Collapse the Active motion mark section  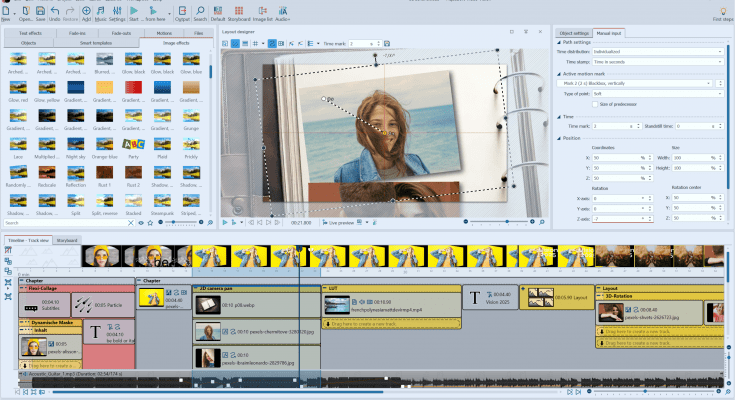(x=559, y=74)
